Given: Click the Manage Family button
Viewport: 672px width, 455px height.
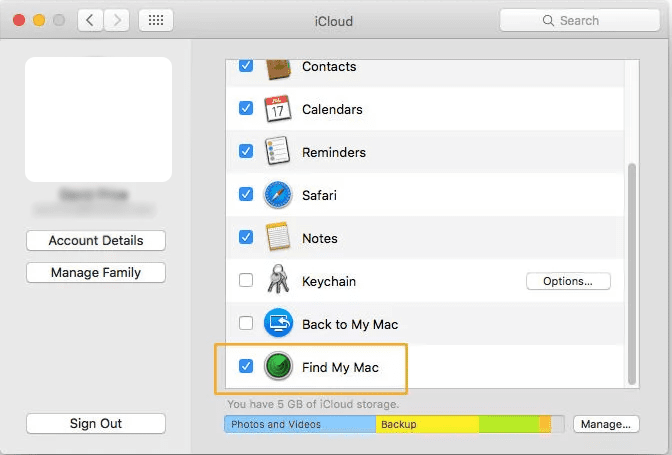Looking at the screenshot, I should pos(96,273).
